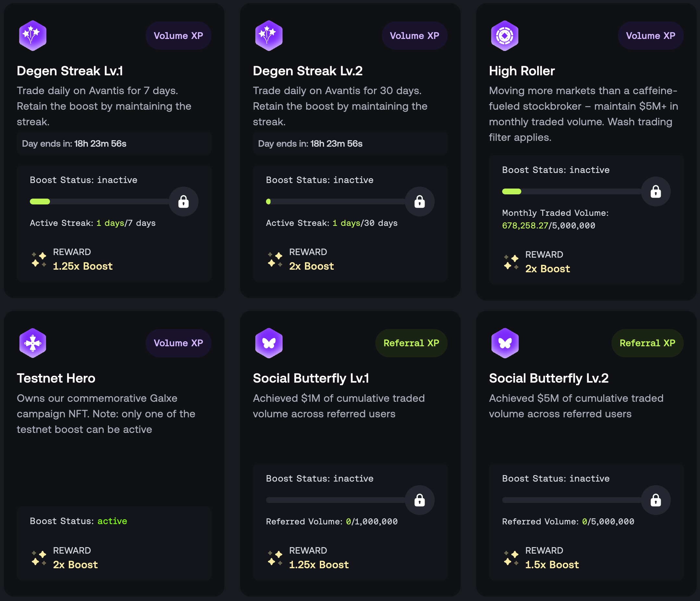Select the High Roller target badge icon
The width and height of the screenshot is (700, 601).
504,35
